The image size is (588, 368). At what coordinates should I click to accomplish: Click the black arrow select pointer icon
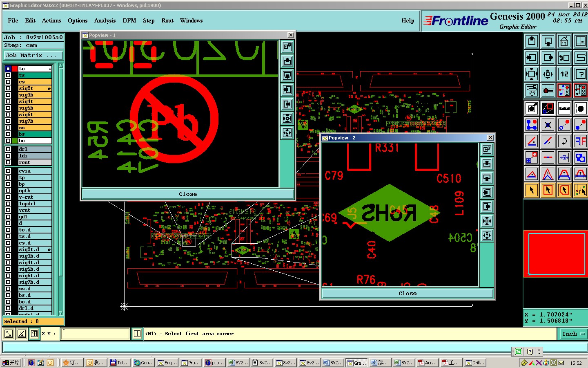pos(532,190)
